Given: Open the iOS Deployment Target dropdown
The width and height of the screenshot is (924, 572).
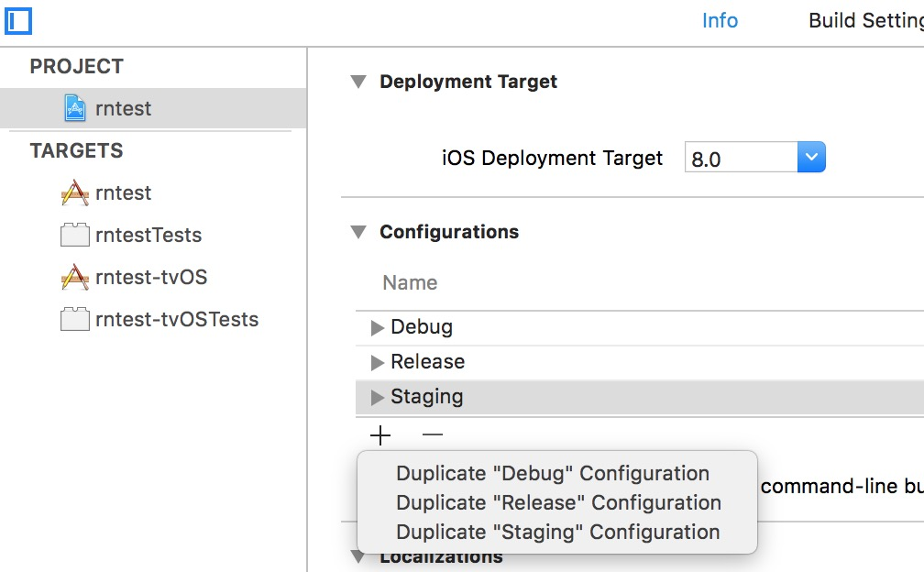Looking at the screenshot, I should (x=811, y=158).
